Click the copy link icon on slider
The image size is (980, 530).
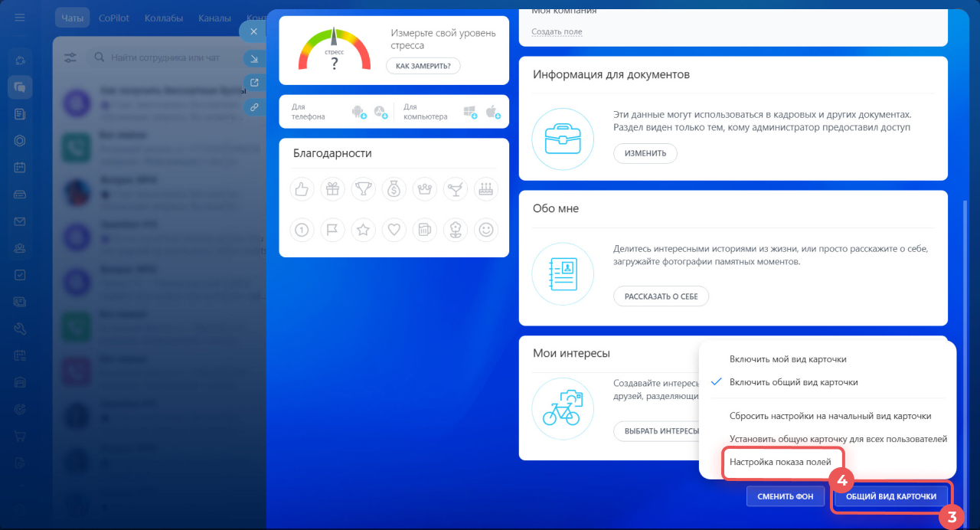pos(253,107)
